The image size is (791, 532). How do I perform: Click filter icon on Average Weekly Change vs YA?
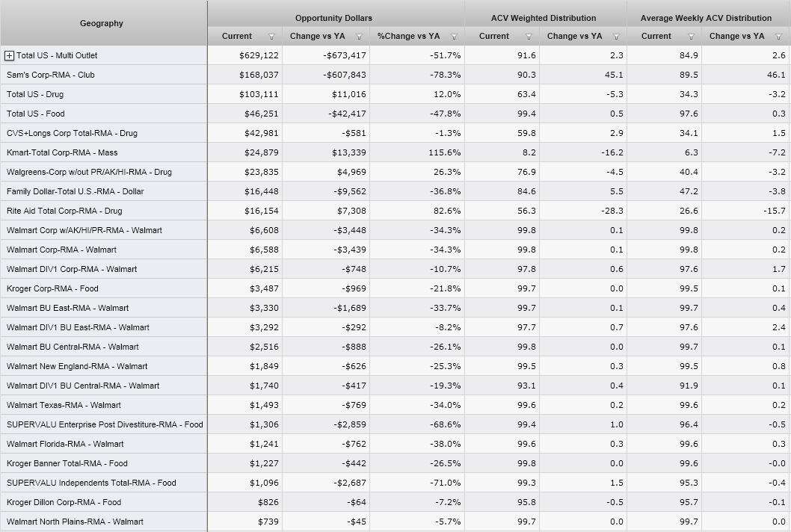tap(778, 37)
